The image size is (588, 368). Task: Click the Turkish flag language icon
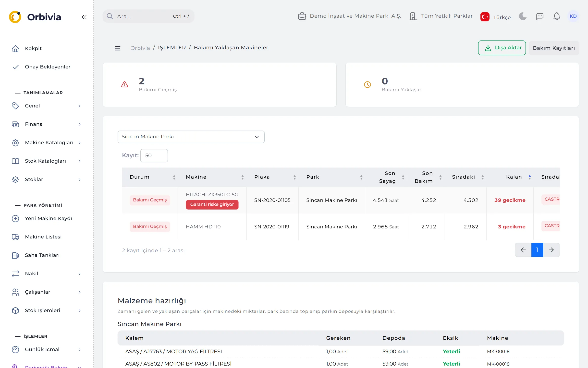485,17
